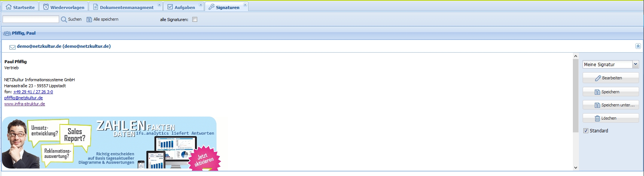Click the Speichern button
Image resolution: width=644 pixels, height=176 pixels.
[x=611, y=92]
